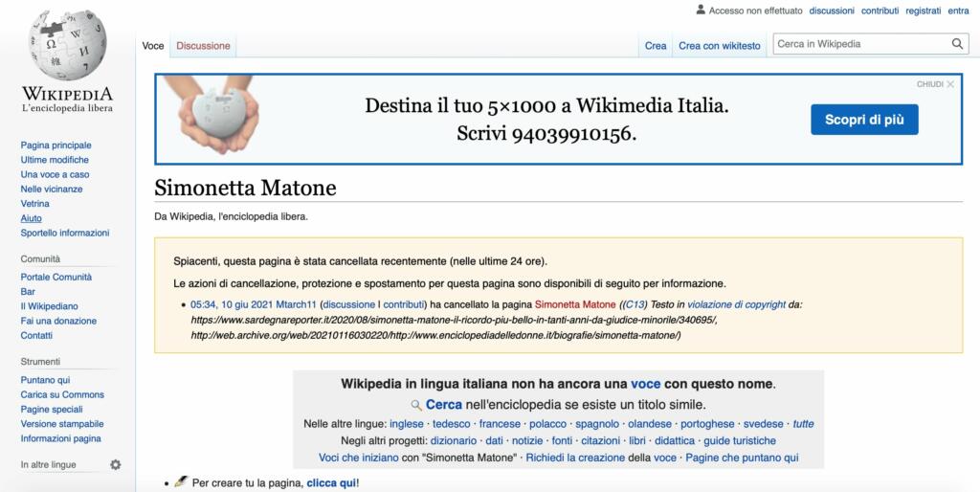Open the Voce tab

tap(152, 46)
